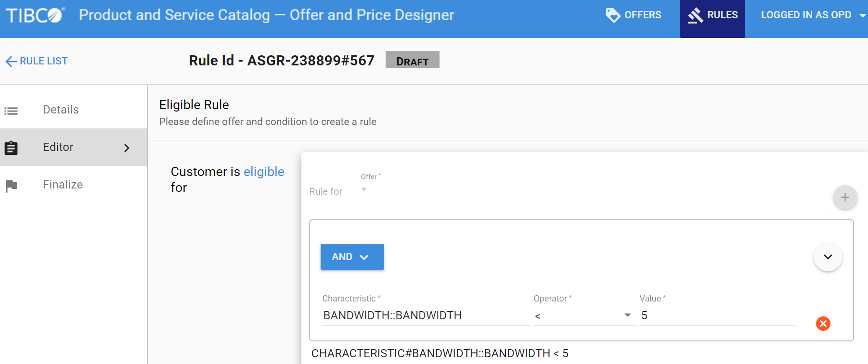Click the Offers tag icon

(612, 15)
